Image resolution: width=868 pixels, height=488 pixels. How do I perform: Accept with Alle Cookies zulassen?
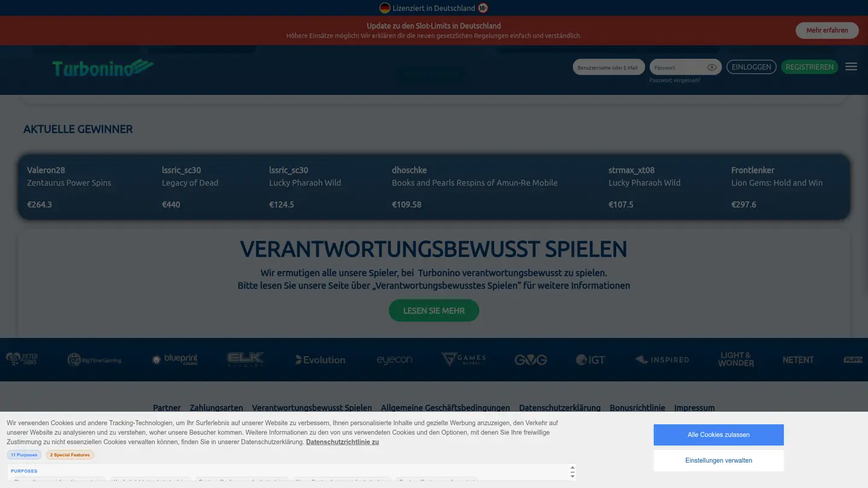click(719, 435)
